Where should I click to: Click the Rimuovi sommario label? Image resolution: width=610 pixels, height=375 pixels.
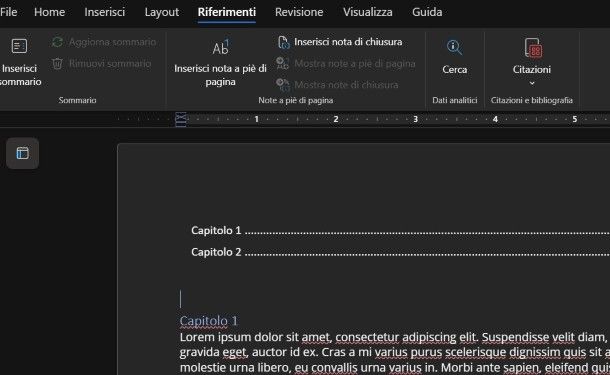(110, 63)
